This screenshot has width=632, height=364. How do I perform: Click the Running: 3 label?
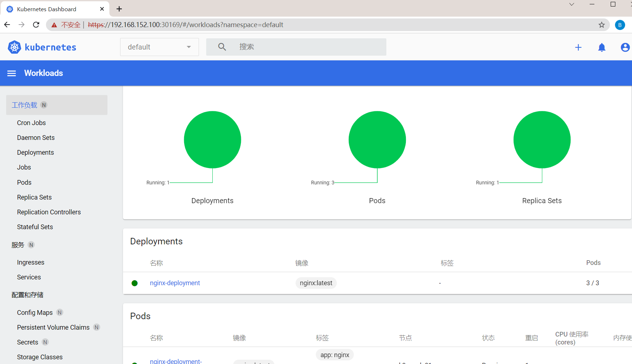click(323, 183)
